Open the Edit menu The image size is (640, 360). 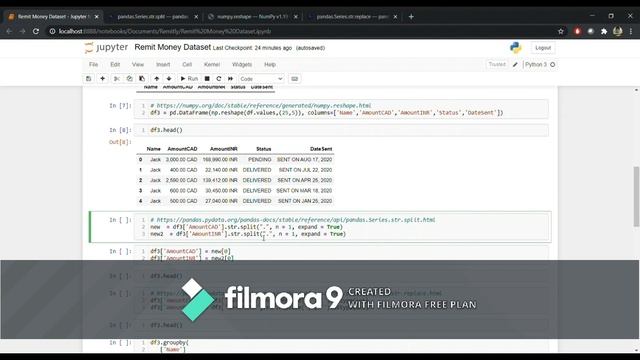click(x=115, y=64)
